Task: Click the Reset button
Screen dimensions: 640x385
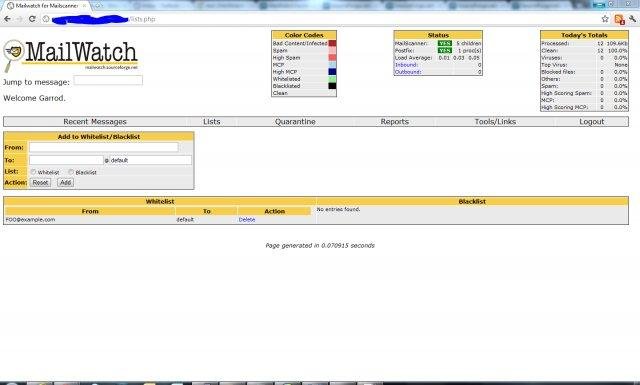Action: pyautogui.click(x=40, y=182)
